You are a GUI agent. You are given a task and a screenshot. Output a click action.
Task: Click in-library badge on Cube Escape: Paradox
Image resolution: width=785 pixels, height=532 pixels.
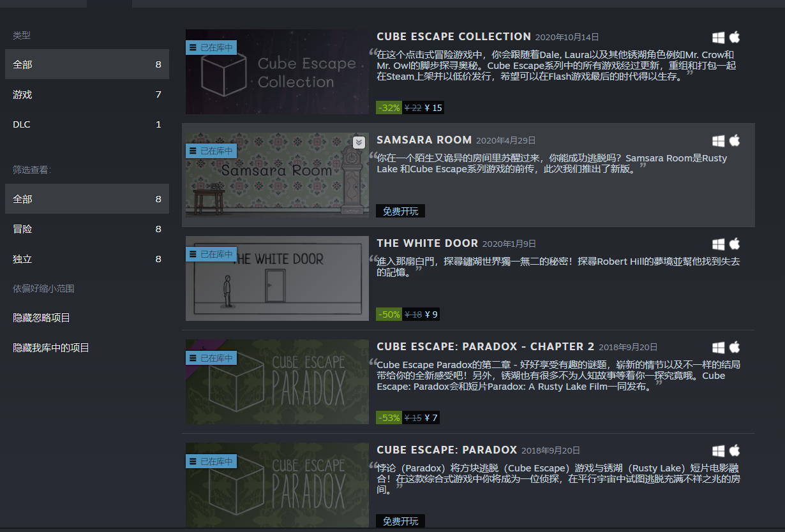pos(211,461)
